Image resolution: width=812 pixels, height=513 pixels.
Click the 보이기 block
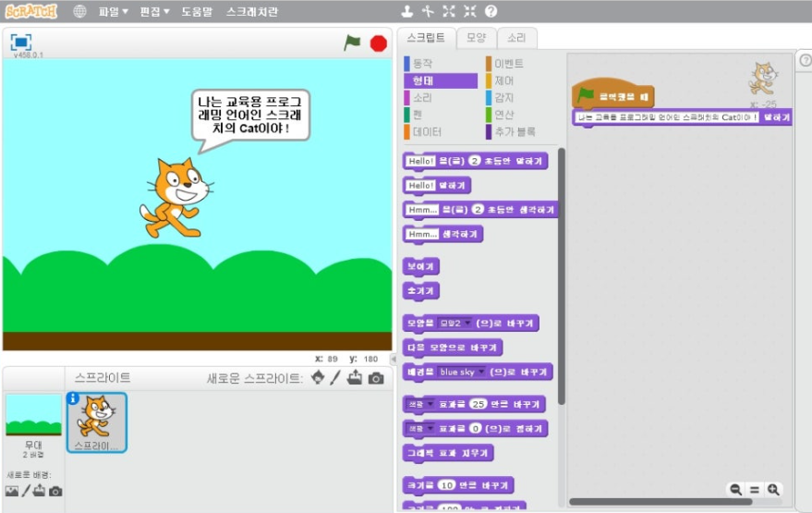(420, 266)
